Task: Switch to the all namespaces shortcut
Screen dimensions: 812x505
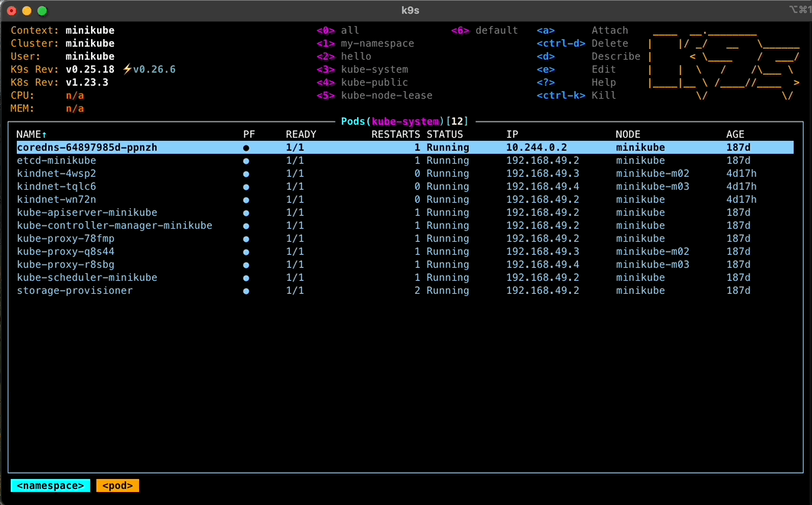Action: tap(338, 30)
